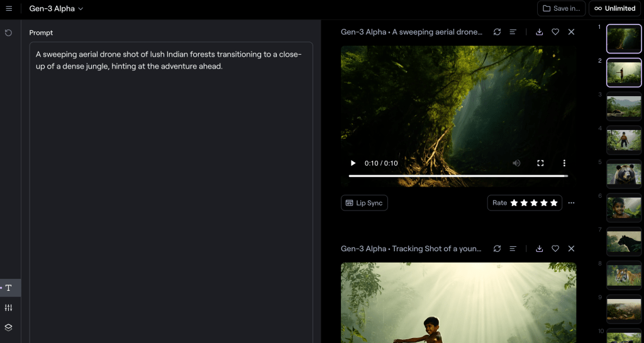Mute the video using the speaker icon
This screenshot has width=644, height=343.
coord(516,163)
